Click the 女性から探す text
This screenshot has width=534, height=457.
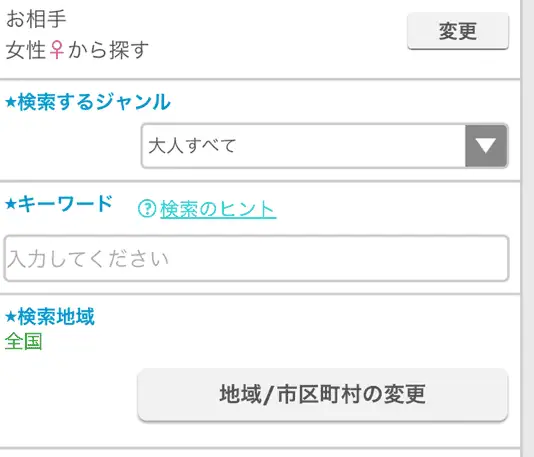(x=77, y=50)
